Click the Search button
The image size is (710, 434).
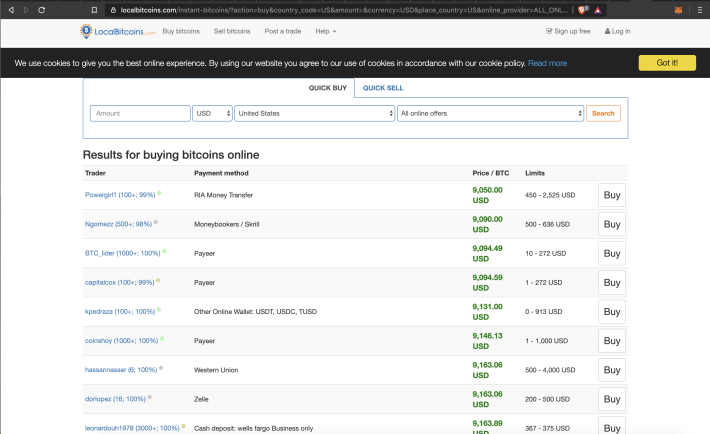coord(603,113)
